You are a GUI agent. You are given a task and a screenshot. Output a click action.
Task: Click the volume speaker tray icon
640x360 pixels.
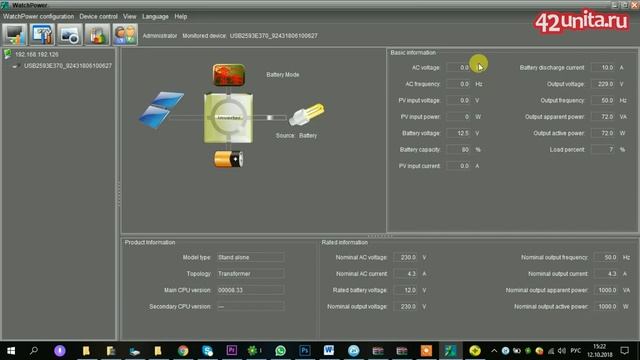[x=562, y=351]
